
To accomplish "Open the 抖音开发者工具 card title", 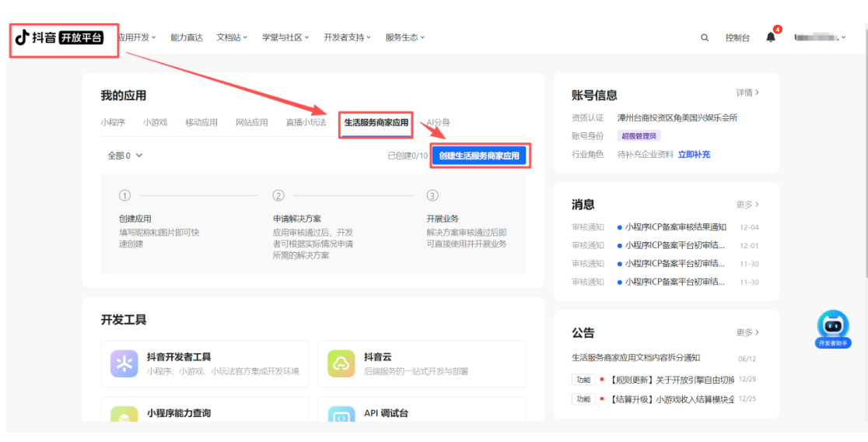I will [x=179, y=357].
